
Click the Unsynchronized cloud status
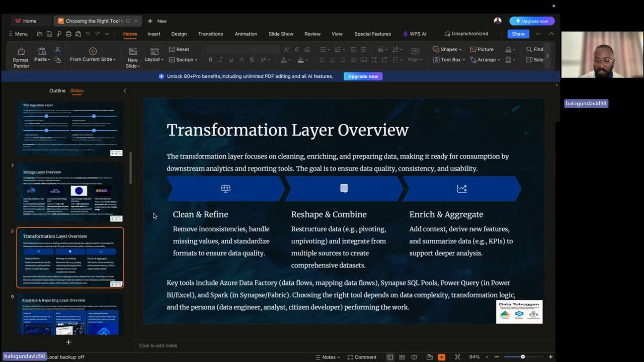[x=466, y=34]
